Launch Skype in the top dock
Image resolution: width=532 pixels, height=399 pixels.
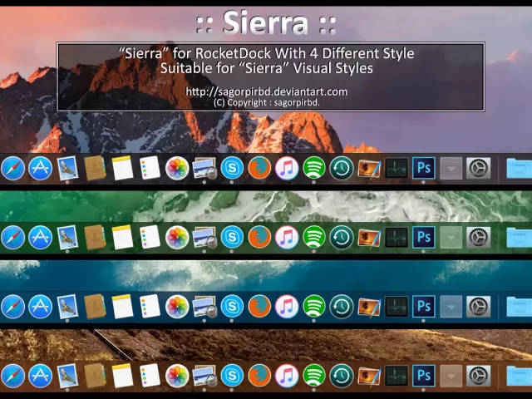(x=232, y=169)
